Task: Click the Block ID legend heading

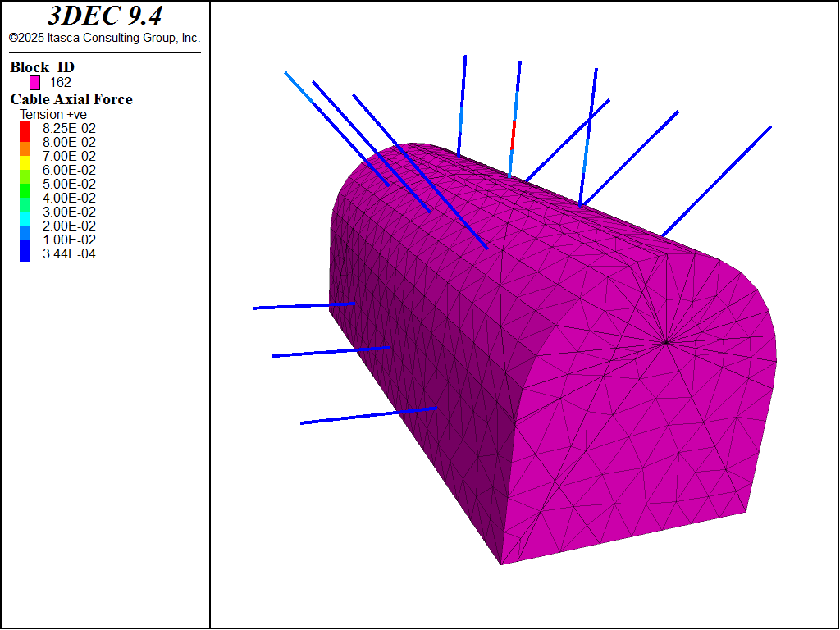Action: 42,67
